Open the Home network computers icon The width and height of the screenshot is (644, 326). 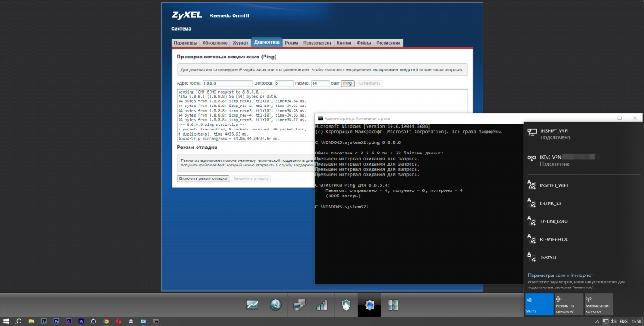(299, 305)
